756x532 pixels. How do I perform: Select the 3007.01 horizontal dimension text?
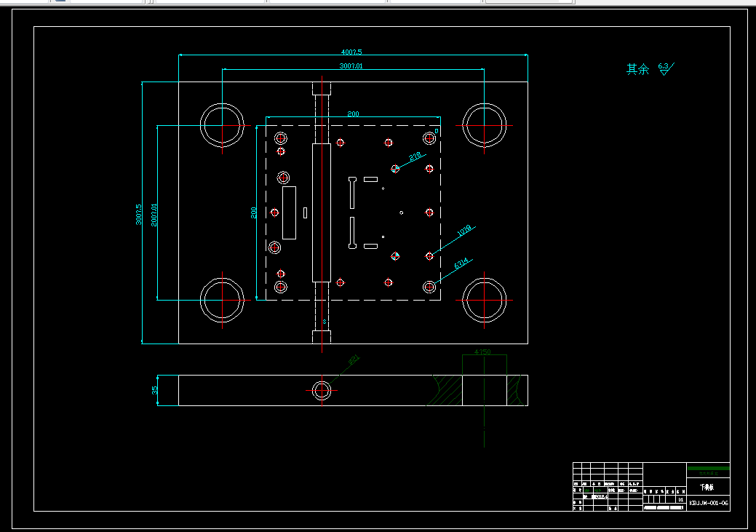(x=351, y=65)
